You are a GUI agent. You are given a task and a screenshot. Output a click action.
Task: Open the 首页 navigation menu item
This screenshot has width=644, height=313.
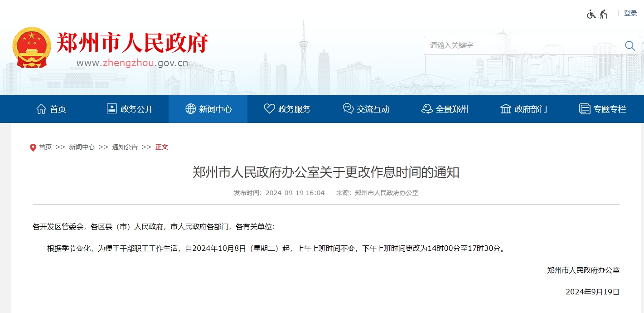tap(51, 109)
